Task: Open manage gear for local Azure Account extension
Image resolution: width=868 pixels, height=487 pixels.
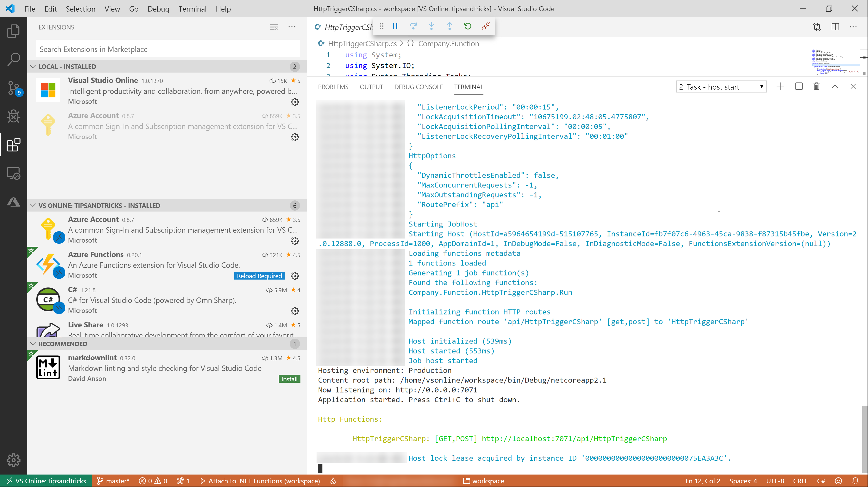Action: (x=295, y=137)
